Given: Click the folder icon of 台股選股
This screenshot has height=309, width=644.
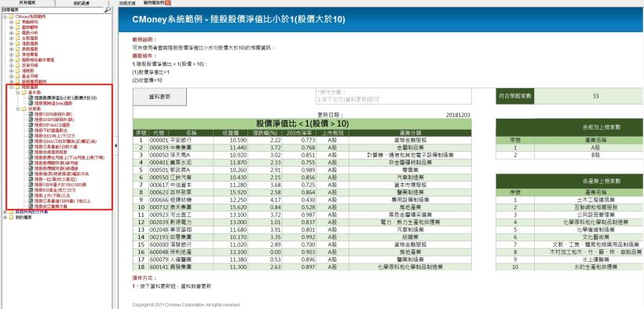Looking at the screenshot, I should click(x=17, y=38).
